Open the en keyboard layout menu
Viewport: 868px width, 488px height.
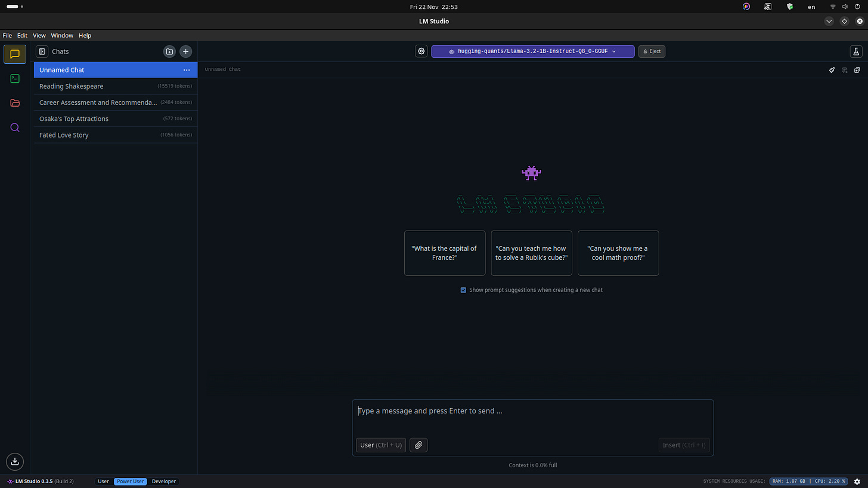[811, 7]
